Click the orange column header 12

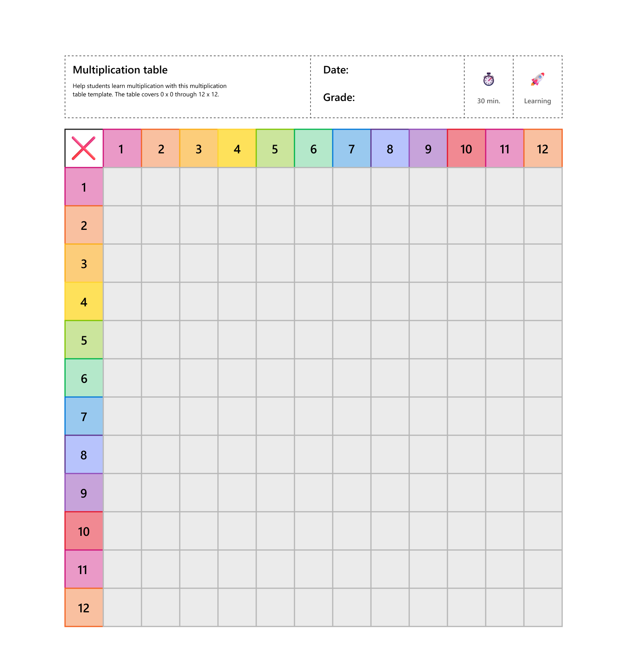[x=543, y=149]
